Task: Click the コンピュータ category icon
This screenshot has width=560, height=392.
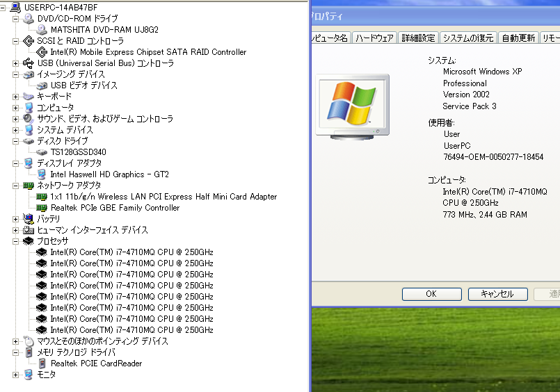Action: [29, 107]
